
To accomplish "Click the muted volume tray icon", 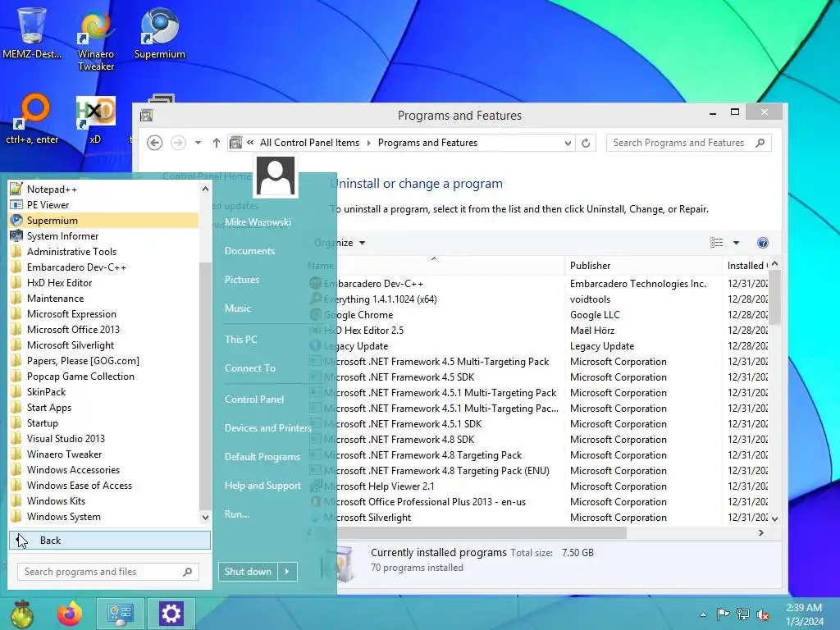I will click(x=764, y=614).
